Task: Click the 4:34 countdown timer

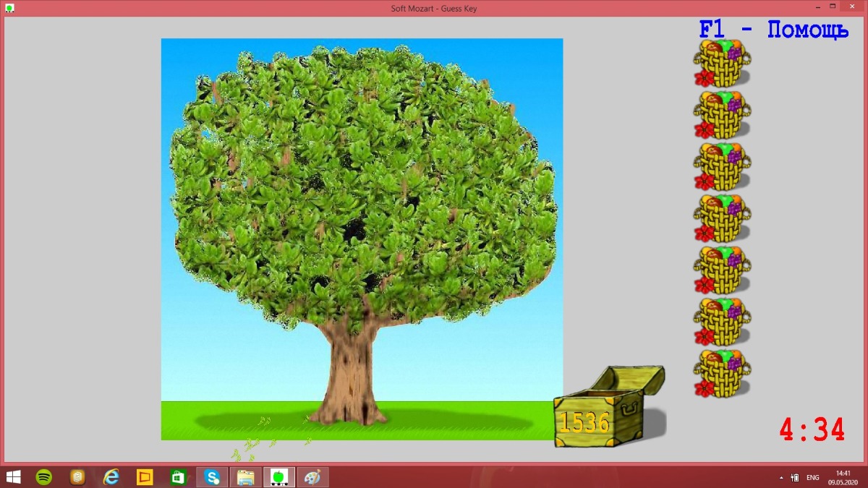Action: (812, 429)
